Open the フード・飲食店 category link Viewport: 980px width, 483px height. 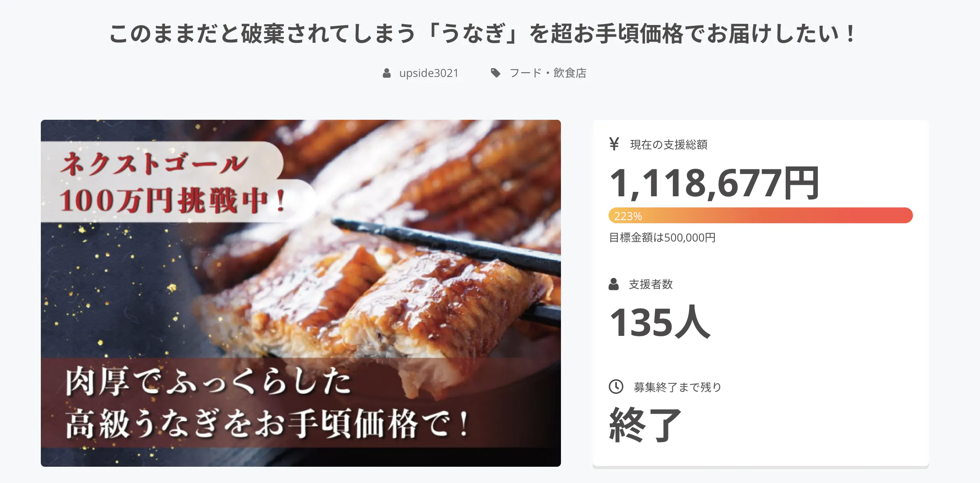click(x=548, y=73)
